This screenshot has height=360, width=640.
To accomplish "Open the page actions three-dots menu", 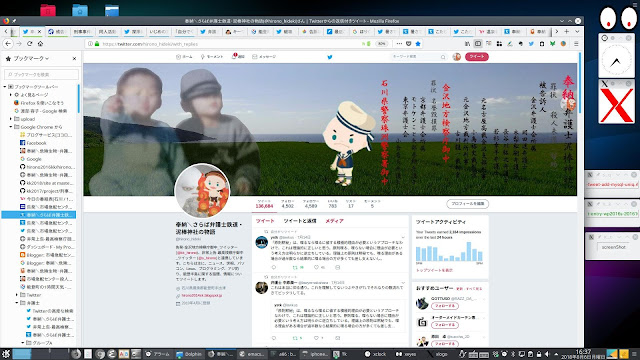I will (399, 44).
